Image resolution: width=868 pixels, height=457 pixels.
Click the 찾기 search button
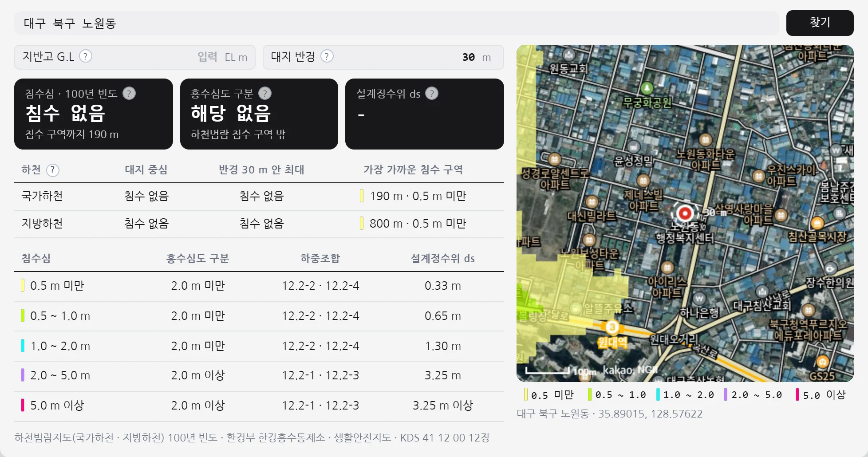coord(820,23)
